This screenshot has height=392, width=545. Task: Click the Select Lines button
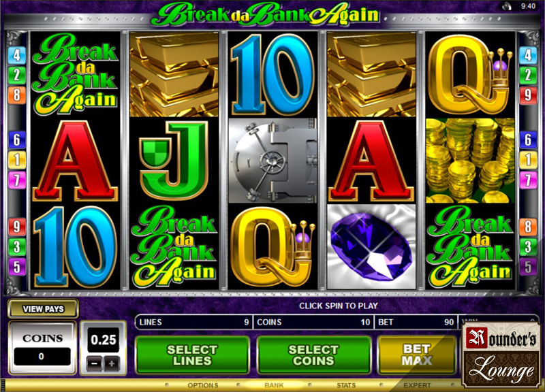192,355
